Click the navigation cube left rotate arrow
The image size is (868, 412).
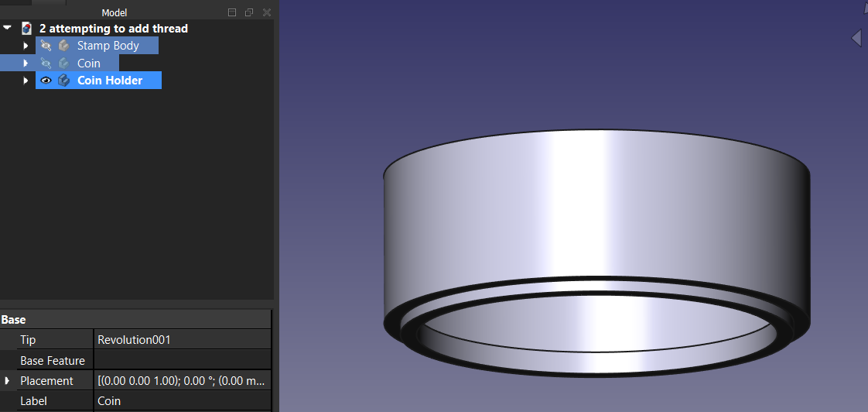(x=856, y=37)
